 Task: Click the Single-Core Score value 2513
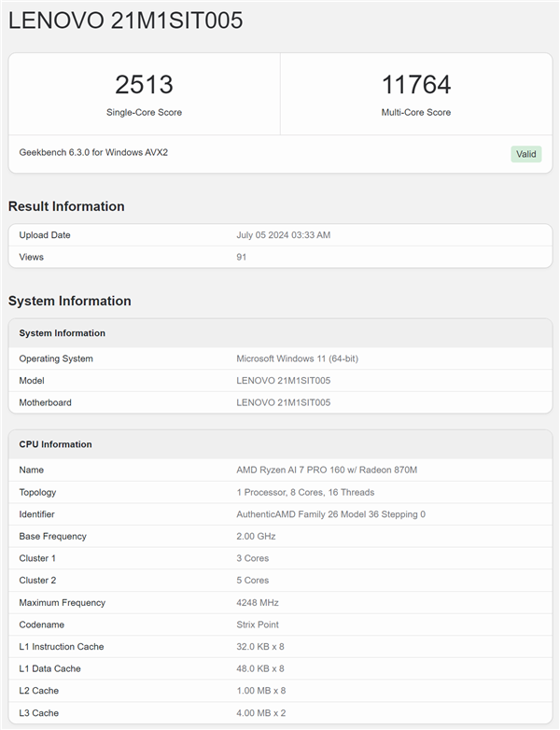pyautogui.click(x=144, y=85)
